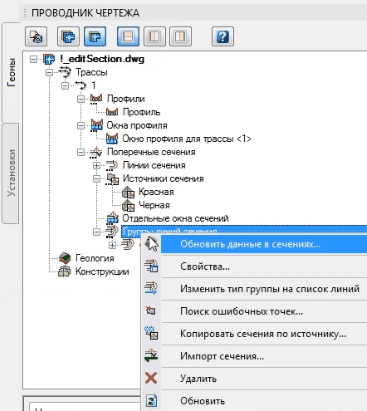Click the Трассы routes icon

(x=65, y=72)
